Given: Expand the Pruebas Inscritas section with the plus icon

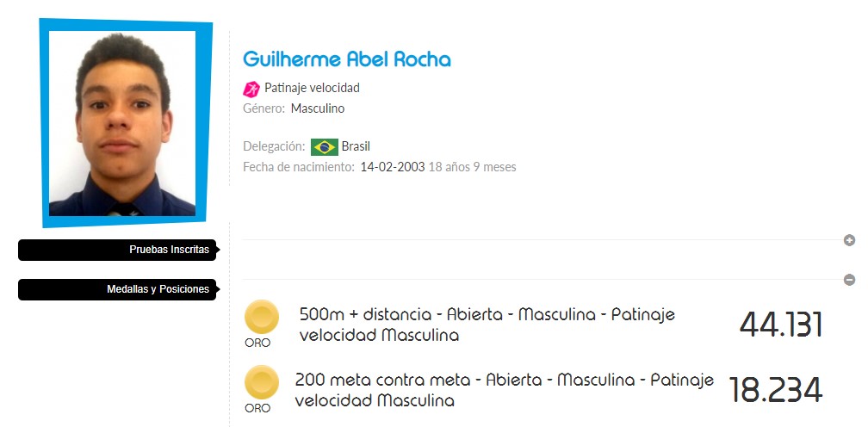Looking at the screenshot, I should pyautogui.click(x=849, y=240).
